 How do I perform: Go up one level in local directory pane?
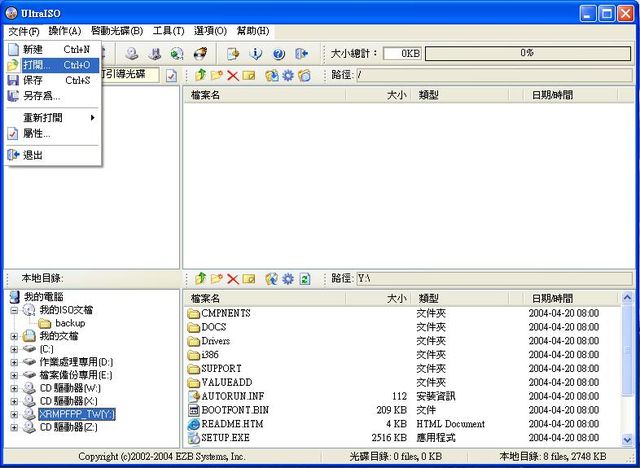coord(200,279)
